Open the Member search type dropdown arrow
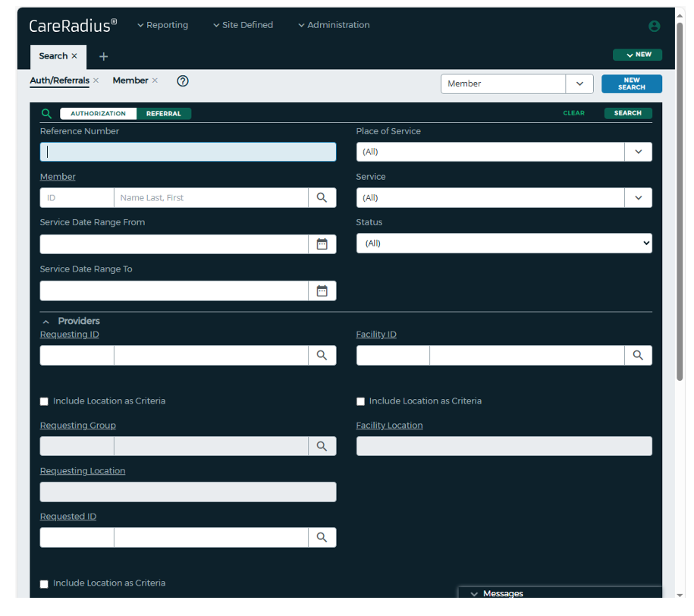Screen dimensions: 694x616 579,83
